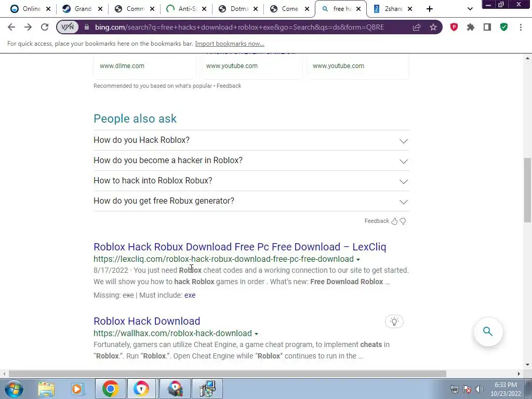Open the Extensions puzzle icon
The image size is (532, 399).
(x=471, y=27)
